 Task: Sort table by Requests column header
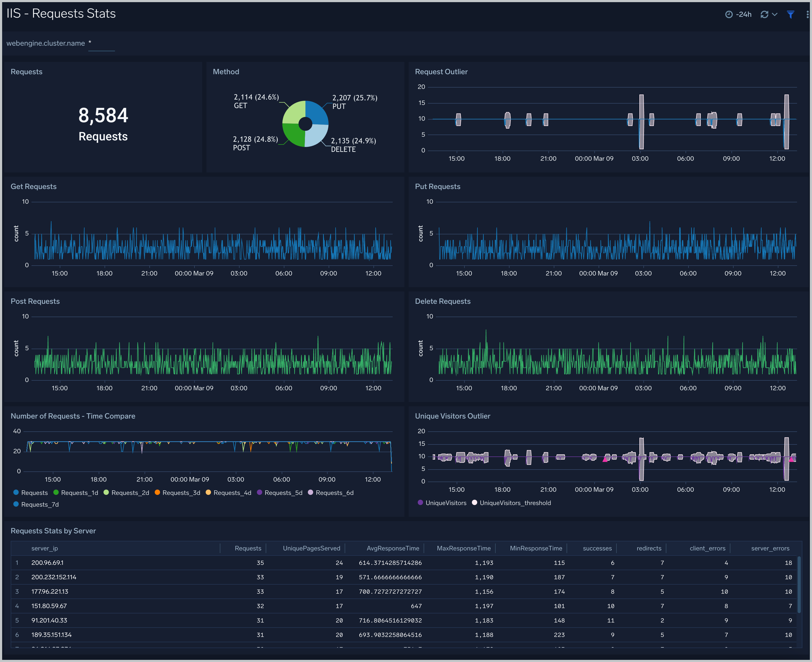tap(248, 548)
